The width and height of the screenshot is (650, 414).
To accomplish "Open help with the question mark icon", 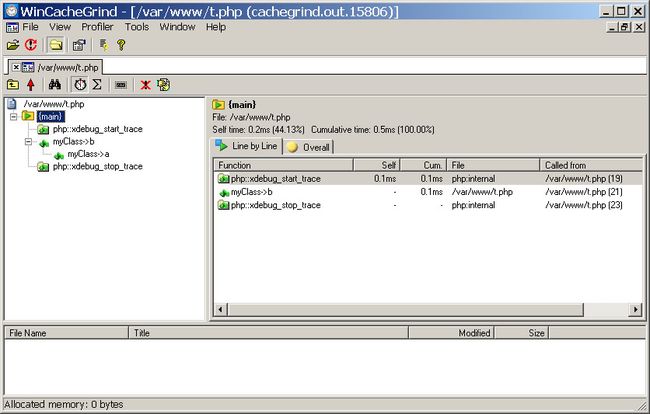I will pos(121,45).
